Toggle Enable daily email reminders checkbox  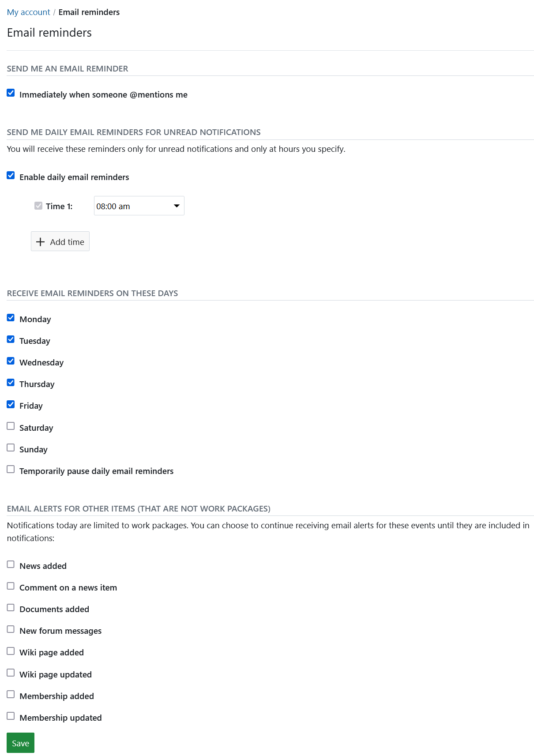tap(11, 176)
